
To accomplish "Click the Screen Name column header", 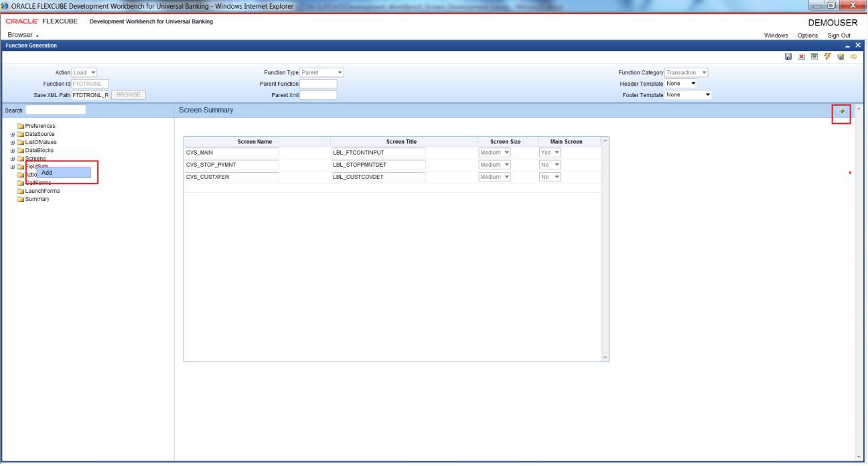I will click(x=257, y=141).
